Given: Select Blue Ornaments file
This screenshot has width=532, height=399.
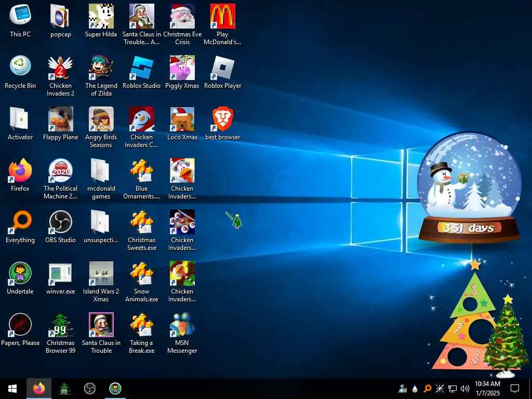Looking at the screenshot, I should tap(141, 179).
